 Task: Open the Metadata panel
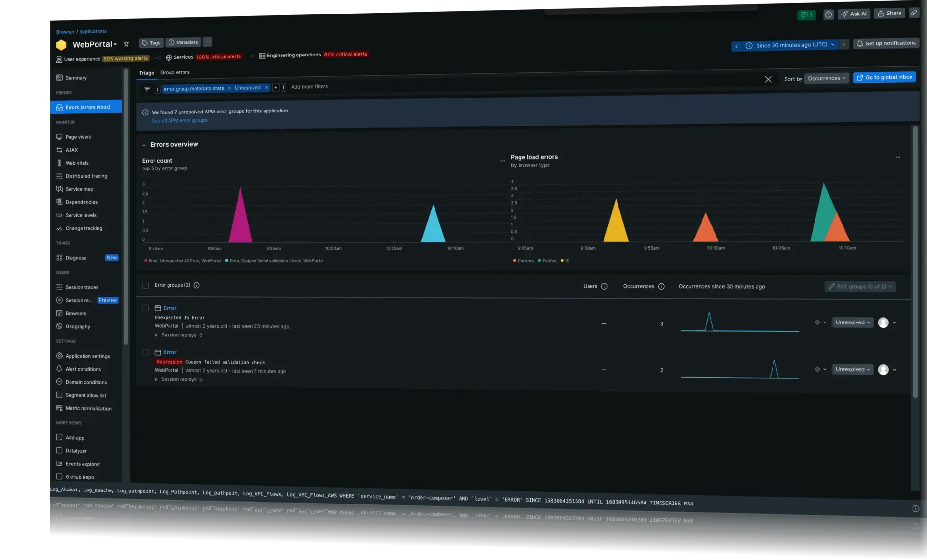(x=183, y=42)
